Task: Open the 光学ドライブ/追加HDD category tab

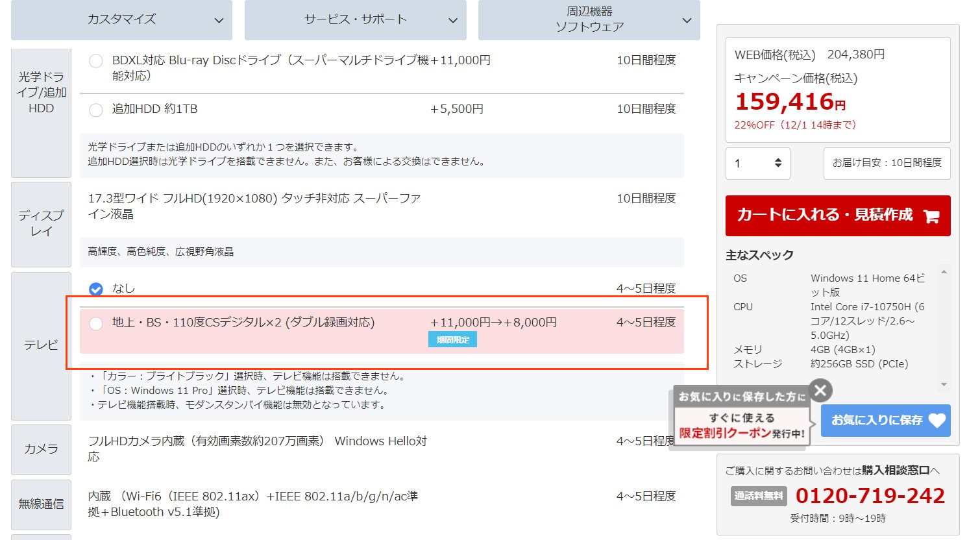Action: point(41,93)
